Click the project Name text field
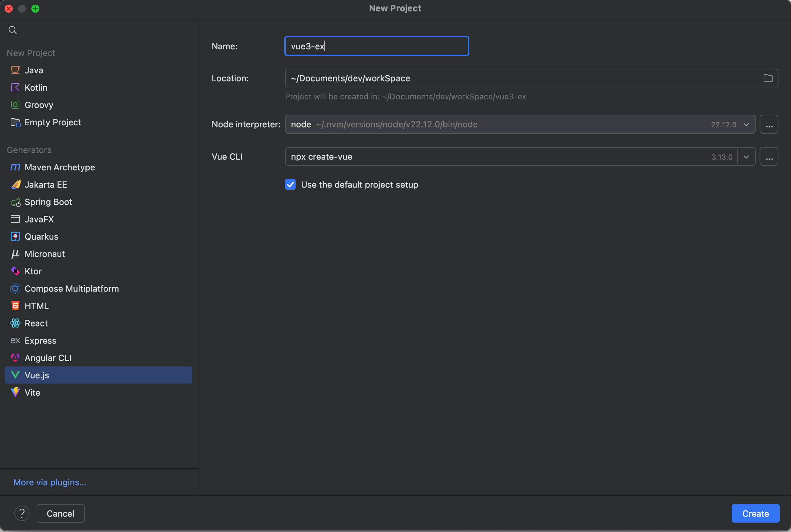The width and height of the screenshot is (791, 532). click(x=376, y=46)
